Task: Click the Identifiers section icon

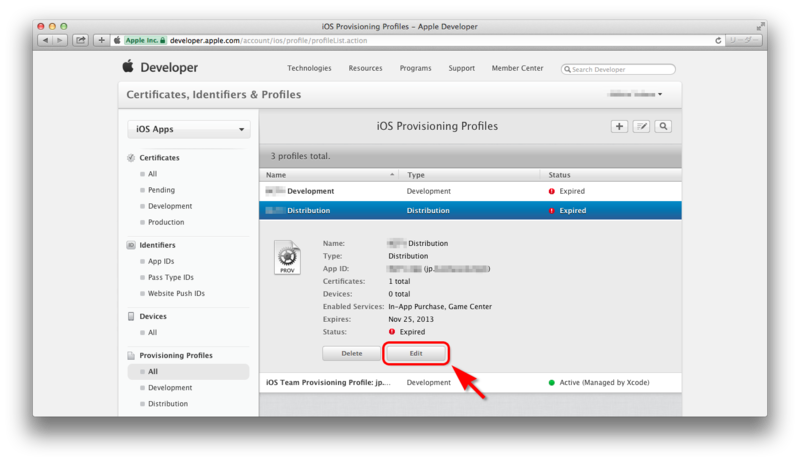Action: click(x=131, y=245)
